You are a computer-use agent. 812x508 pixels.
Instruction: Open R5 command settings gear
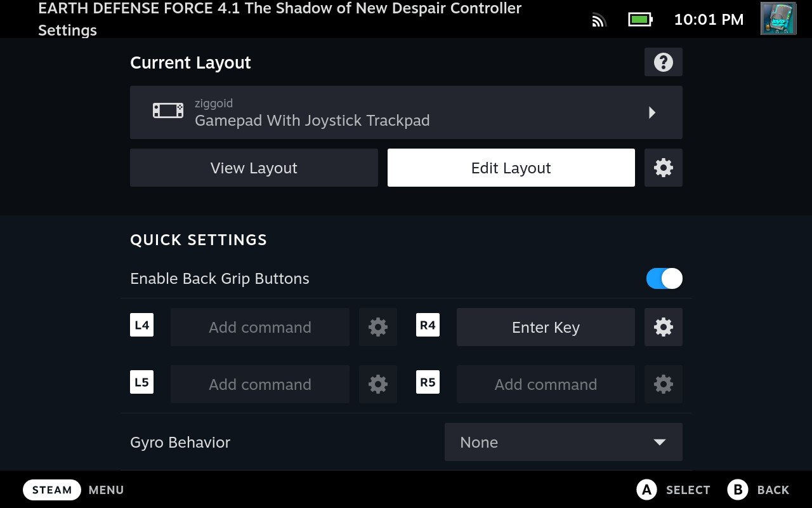click(x=664, y=384)
